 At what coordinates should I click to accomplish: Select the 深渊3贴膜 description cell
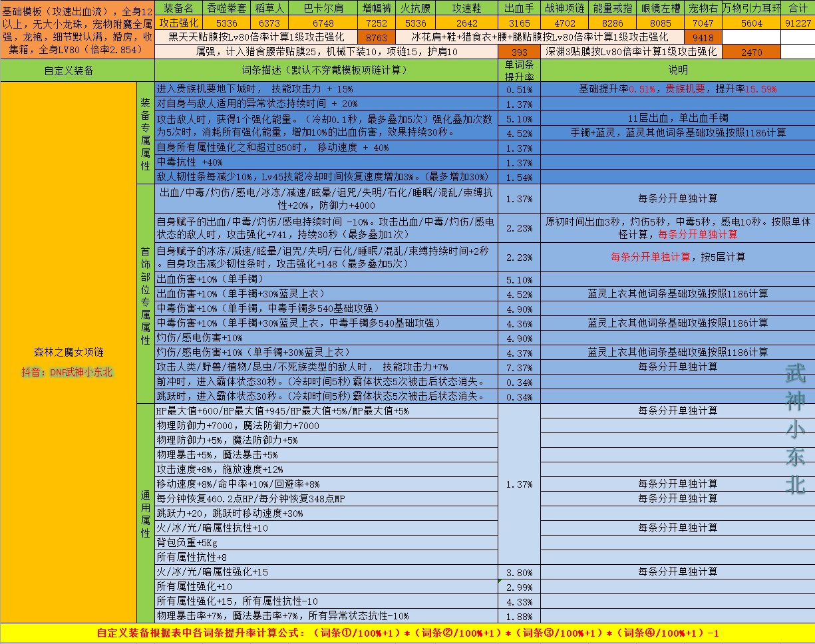631,52
